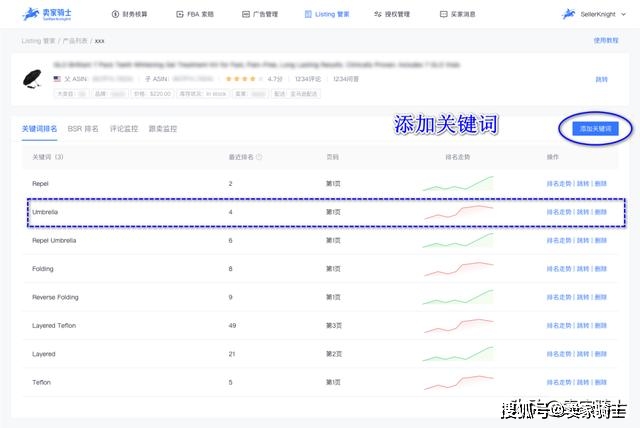Click the 买家消息 nav icon

(444, 14)
